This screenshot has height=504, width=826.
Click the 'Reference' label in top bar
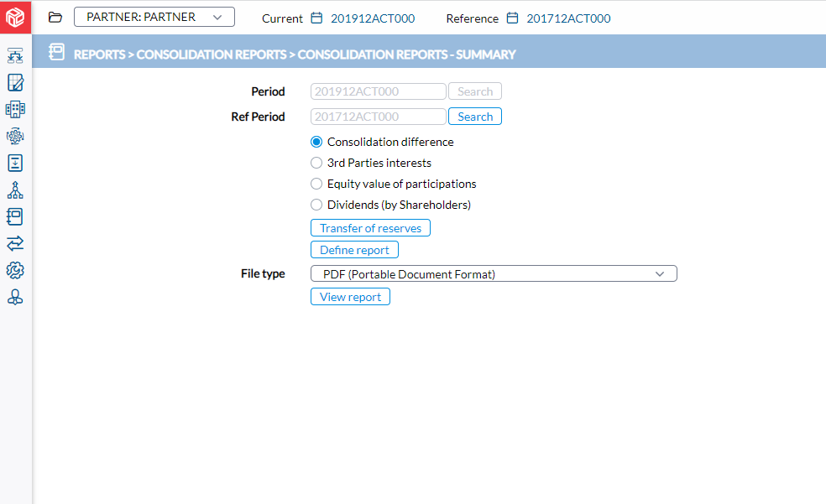(472, 19)
